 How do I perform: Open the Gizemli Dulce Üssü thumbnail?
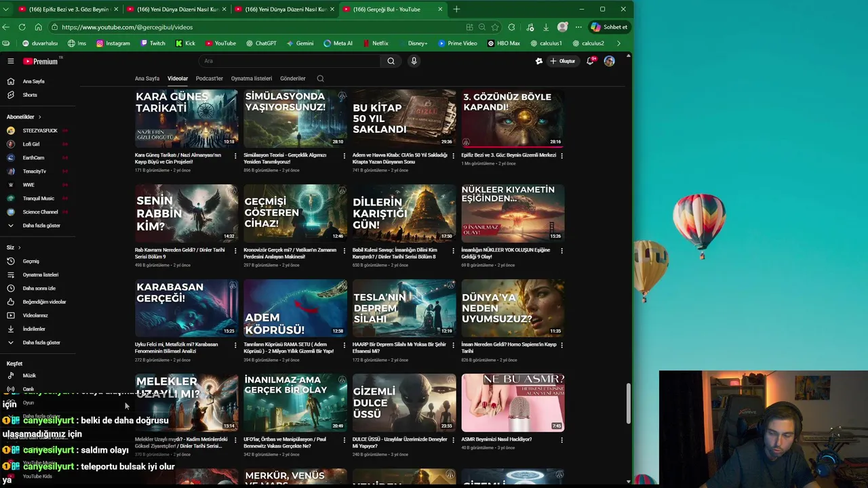(404, 403)
